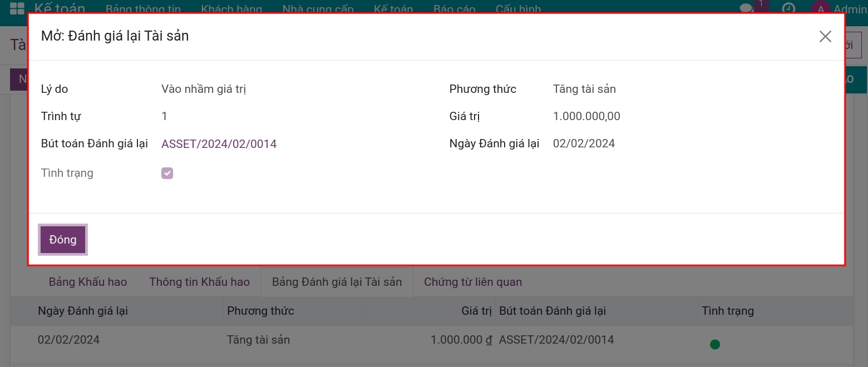Sort by Phương thức column header
Screen dimensions: 868x367
260,311
